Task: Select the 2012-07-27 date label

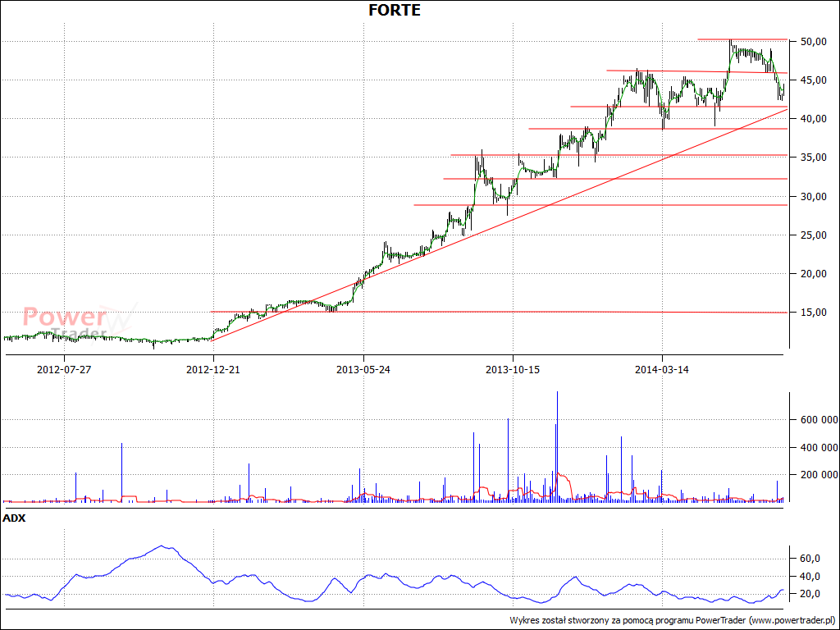Action: [64, 370]
